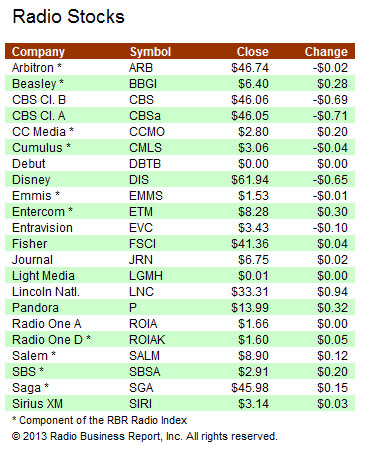Select CC Media closing price $2.80

(253, 132)
